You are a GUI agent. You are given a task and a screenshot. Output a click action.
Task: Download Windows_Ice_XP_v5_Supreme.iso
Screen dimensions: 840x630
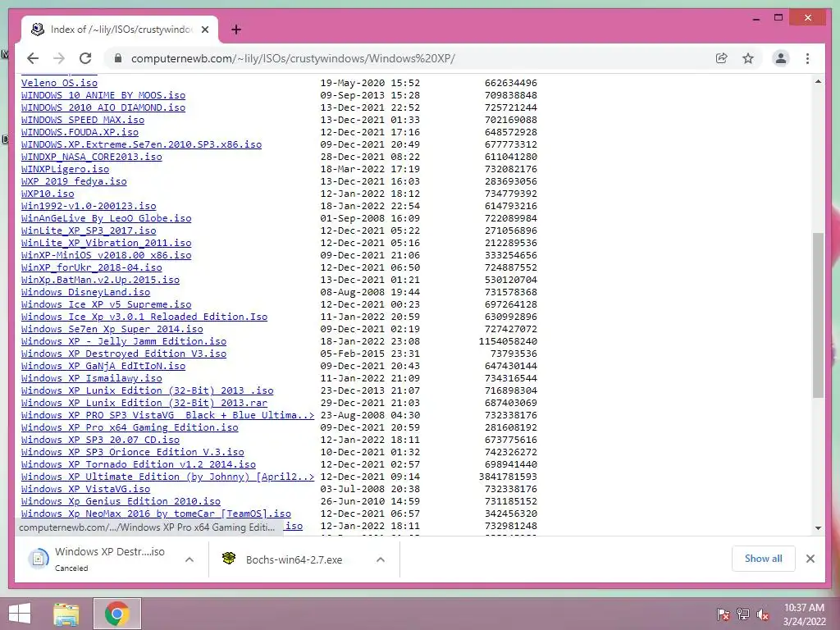pos(106,305)
